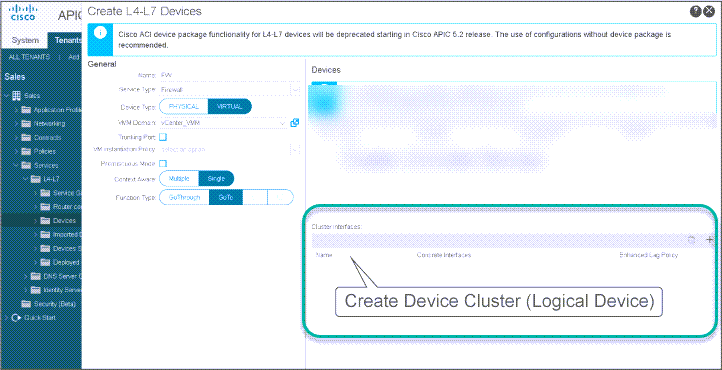Click the Concrete Interfaces column header
722x370 pixels.
tap(443, 255)
